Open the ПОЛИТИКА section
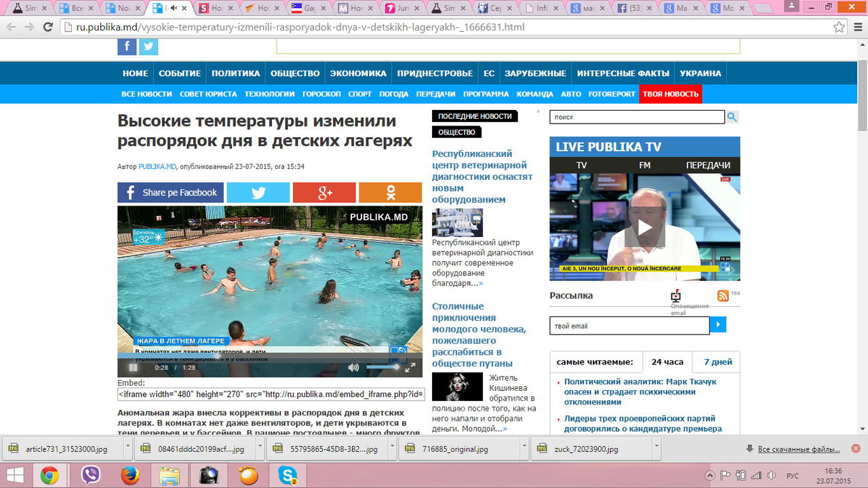 pos(235,73)
